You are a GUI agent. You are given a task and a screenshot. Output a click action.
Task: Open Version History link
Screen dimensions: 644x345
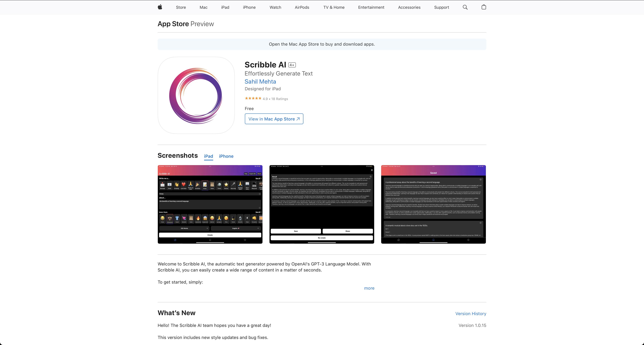[471, 314]
